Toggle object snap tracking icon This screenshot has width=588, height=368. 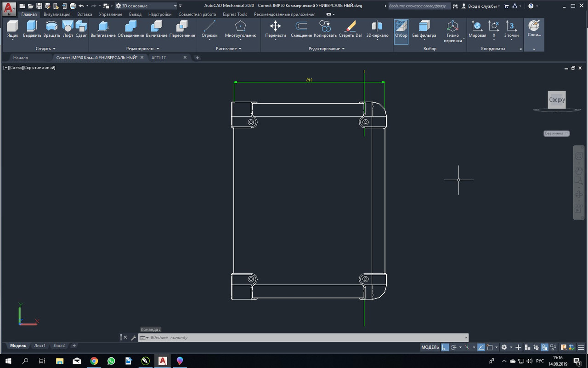pos(467,347)
